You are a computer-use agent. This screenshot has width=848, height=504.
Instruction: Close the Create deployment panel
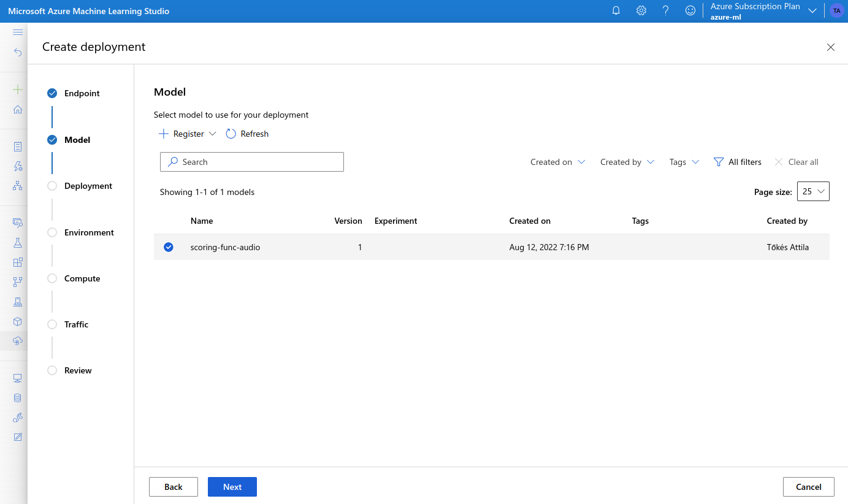pyautogui.click(x=831, y=47)
